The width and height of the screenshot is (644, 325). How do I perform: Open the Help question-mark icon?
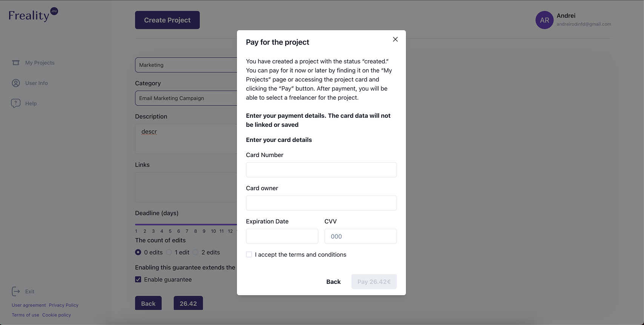[x=15, y=103]
